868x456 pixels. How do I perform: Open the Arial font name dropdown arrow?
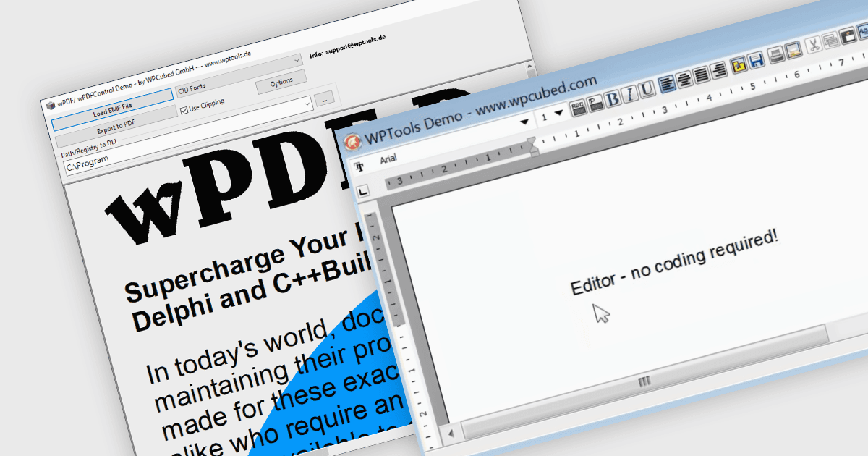coord(524,122)
